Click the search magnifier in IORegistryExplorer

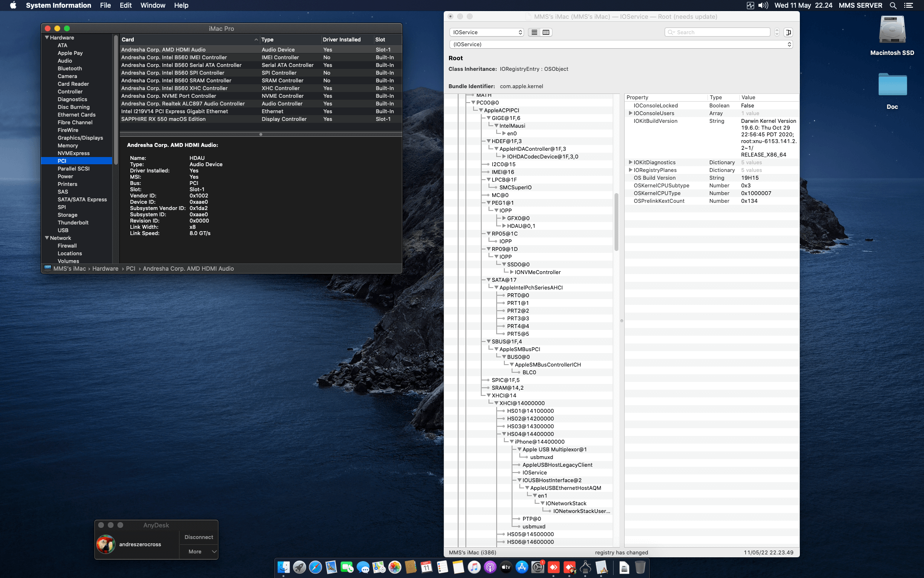(670, 32)
